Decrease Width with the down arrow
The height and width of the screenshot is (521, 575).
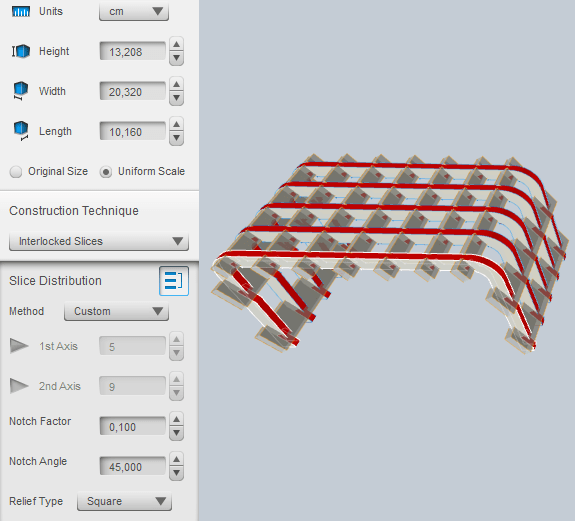176,98
